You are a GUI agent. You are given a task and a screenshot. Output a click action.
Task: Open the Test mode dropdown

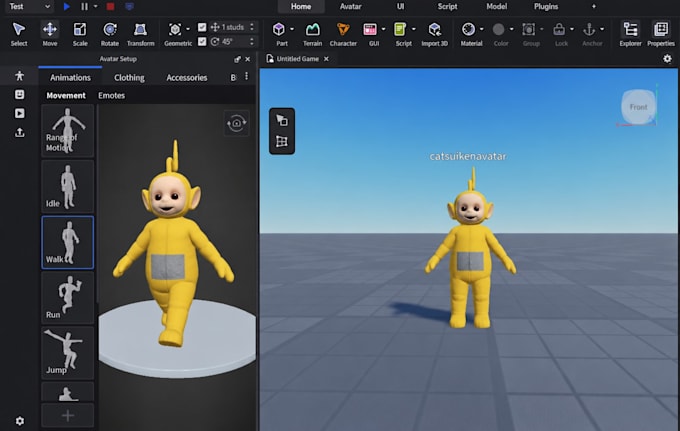(29, 7)
